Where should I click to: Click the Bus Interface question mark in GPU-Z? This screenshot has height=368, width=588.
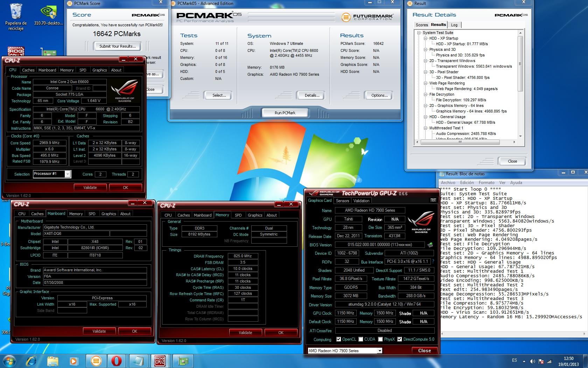433,261
